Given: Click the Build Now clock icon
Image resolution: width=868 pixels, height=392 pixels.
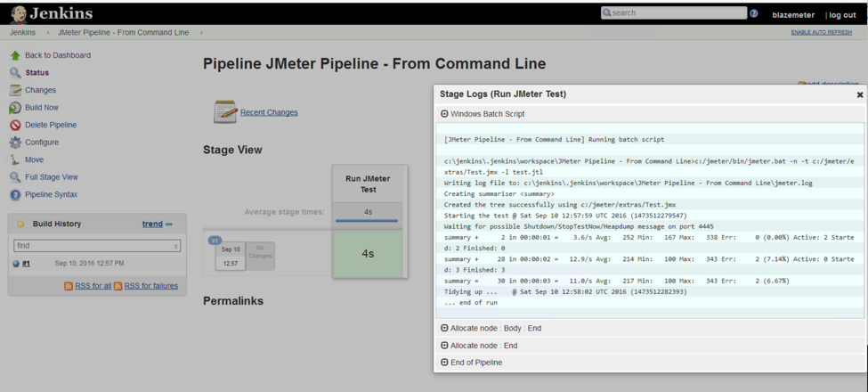Looking at the screenshot, I should (x=15, y=108).
